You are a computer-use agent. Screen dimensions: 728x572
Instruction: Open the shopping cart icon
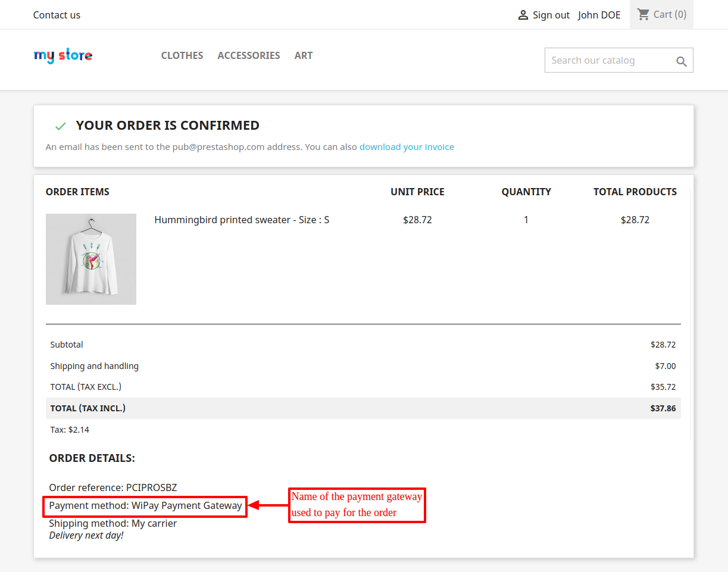pyautogui.click(x=643, y=14)
